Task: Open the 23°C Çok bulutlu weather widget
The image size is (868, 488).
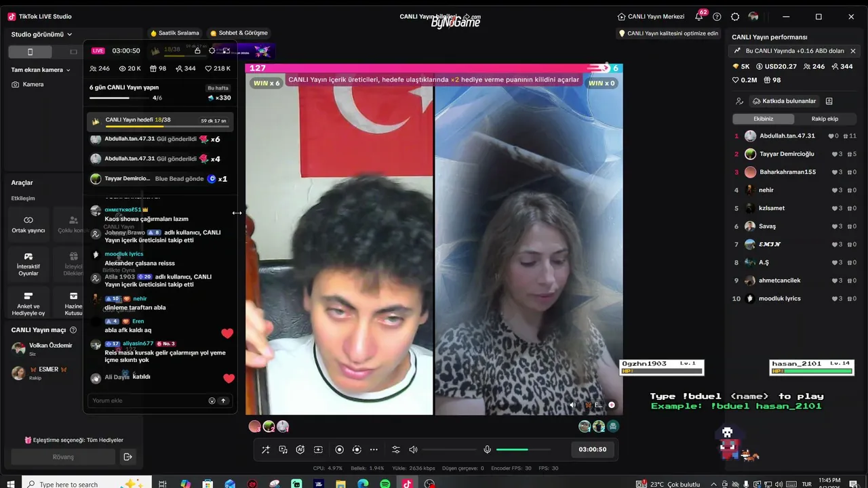Action: tap(668, 484)
